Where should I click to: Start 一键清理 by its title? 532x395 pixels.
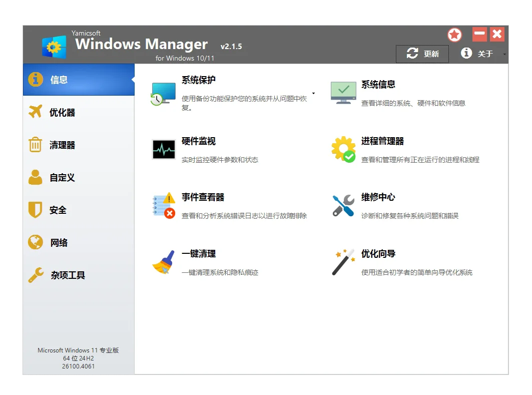tap(199, 254)
